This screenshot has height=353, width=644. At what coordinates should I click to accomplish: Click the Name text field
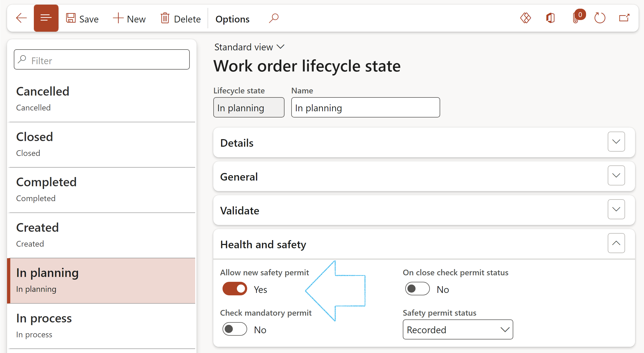pyautogui.click(x=365, y=107)
